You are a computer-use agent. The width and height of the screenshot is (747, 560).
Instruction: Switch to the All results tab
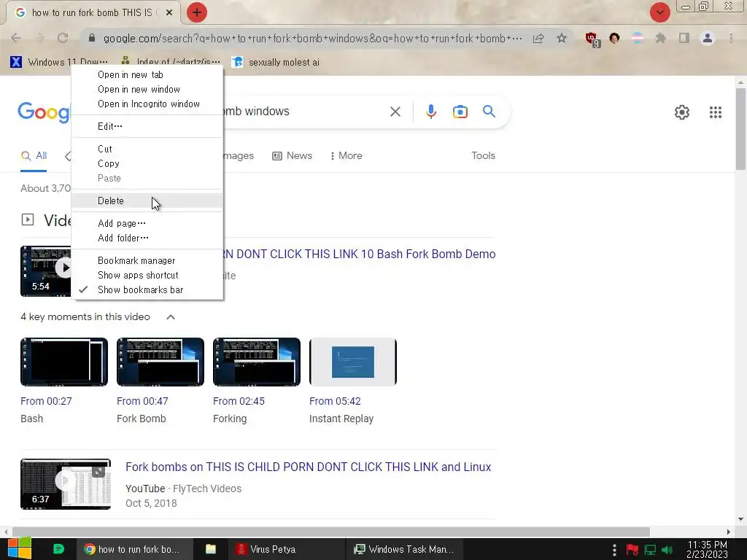34,156
